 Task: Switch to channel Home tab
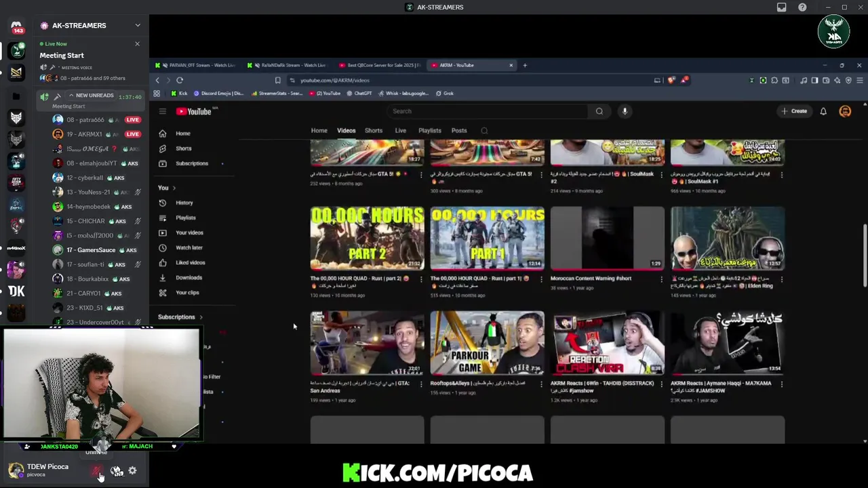click(319, 130)
